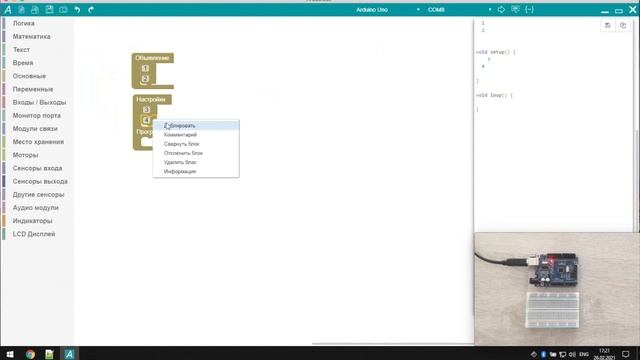Save project using floppy disk icon
This screenshot has height=360, width=640.
pos(49,9)
